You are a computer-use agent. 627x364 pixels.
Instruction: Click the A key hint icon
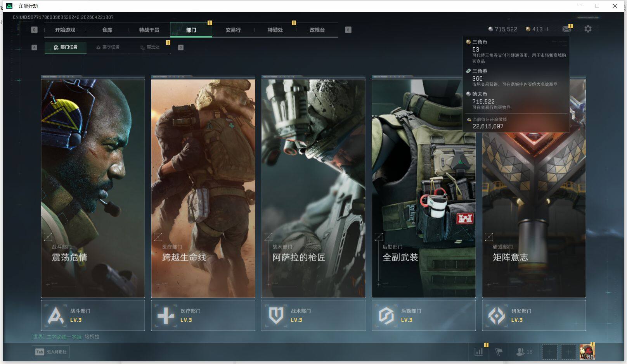(x=34, y=47)
